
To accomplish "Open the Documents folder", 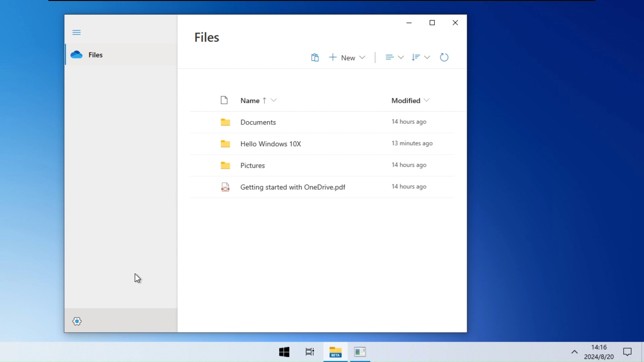I will coord(258,122).
